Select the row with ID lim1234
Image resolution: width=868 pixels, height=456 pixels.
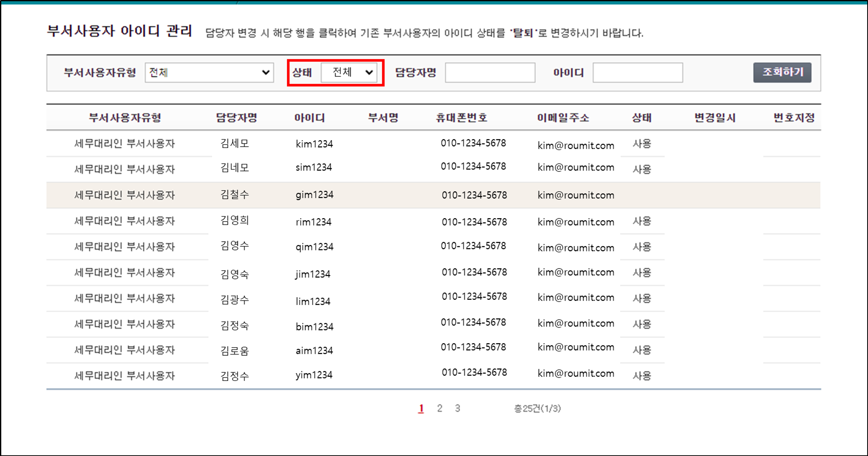(313, 301)
